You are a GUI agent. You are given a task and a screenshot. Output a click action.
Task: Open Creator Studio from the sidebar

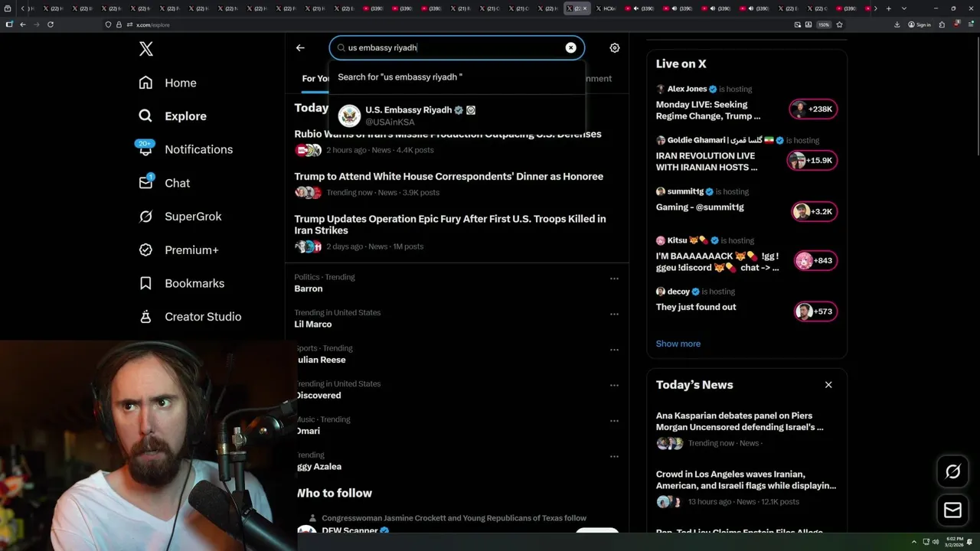click(190, 317)
